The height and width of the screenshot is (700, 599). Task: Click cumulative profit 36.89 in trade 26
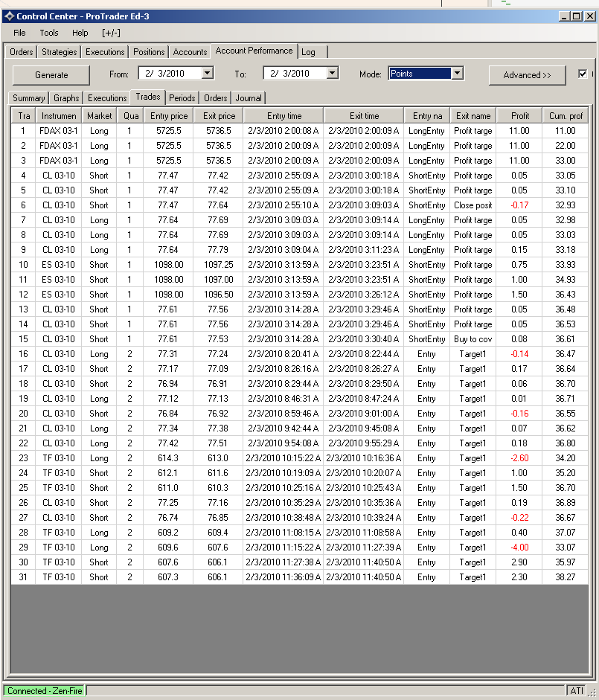point(565,503)
